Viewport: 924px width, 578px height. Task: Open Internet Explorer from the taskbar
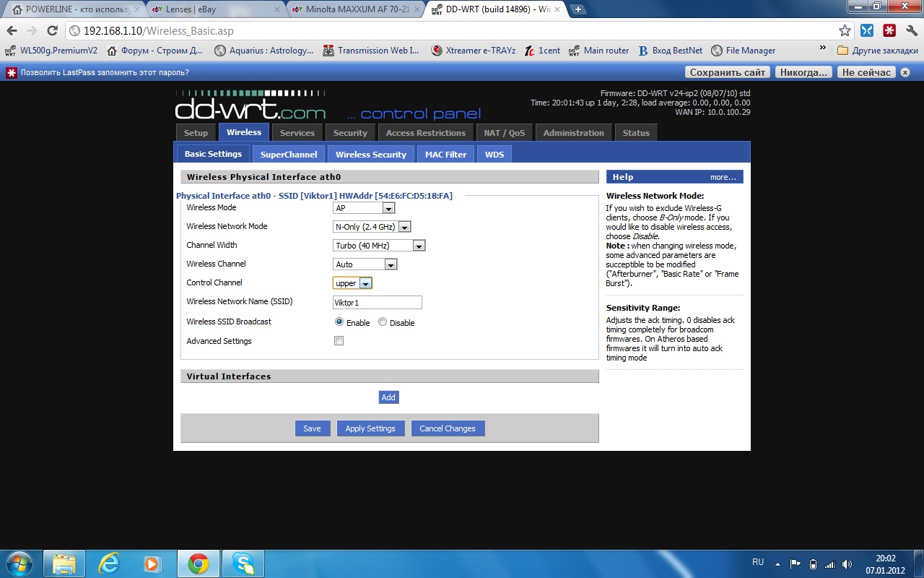[109, 564]
